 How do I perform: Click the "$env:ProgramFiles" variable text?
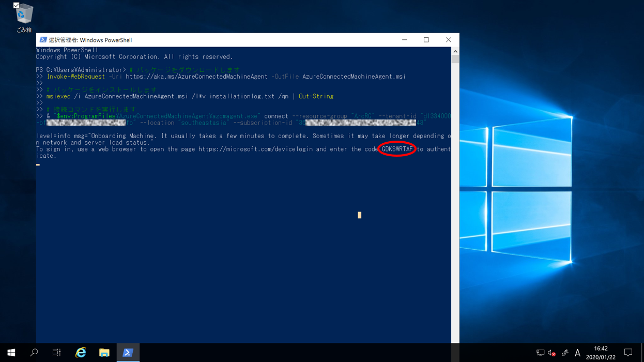86,116
